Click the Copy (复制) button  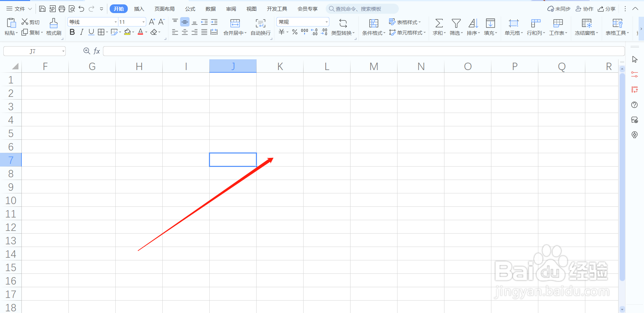[32, 33]
